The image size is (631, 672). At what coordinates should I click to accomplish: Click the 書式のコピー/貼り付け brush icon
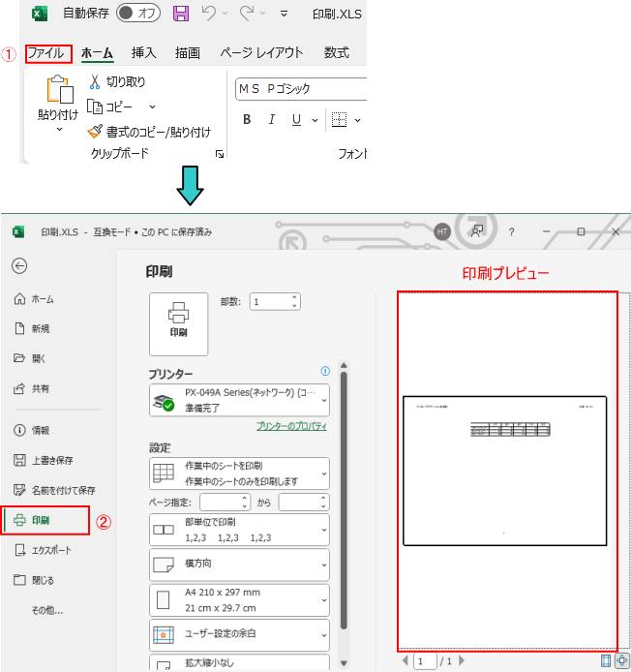(x=95, y=132)
